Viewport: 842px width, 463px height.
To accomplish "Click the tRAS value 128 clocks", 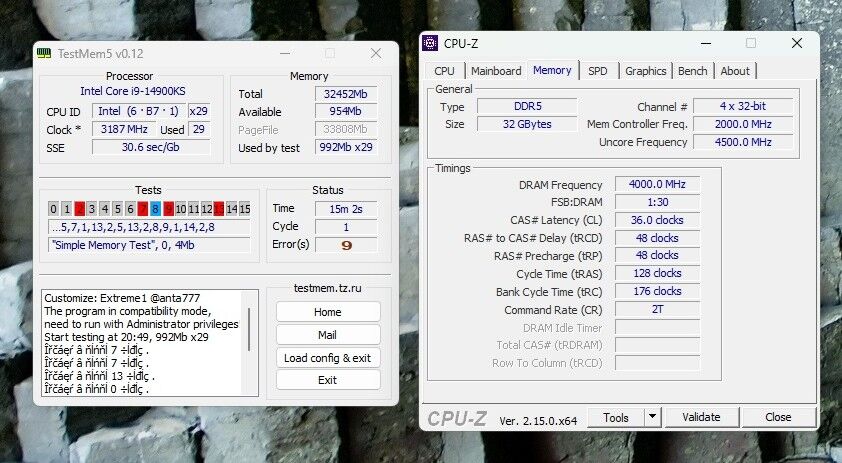I will (657, 273).
